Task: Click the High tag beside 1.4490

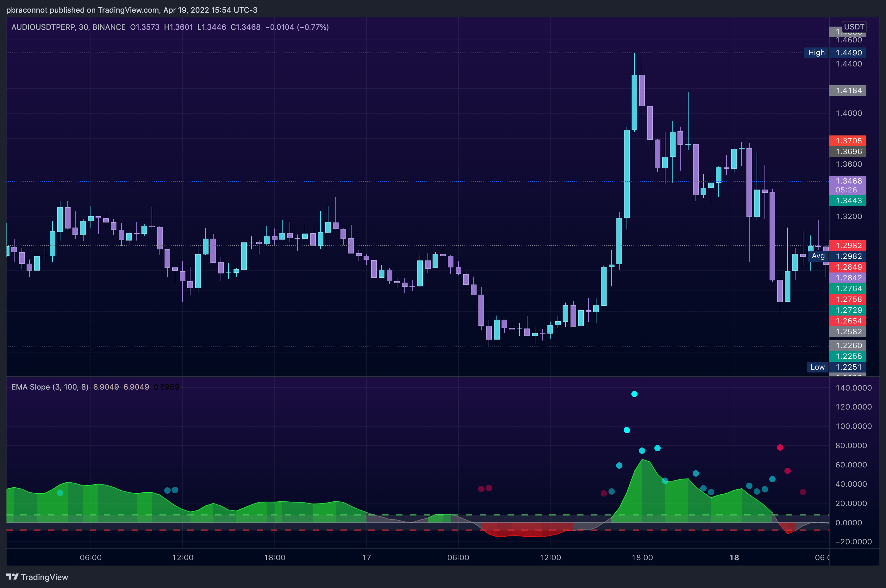Action: [816, 53]
